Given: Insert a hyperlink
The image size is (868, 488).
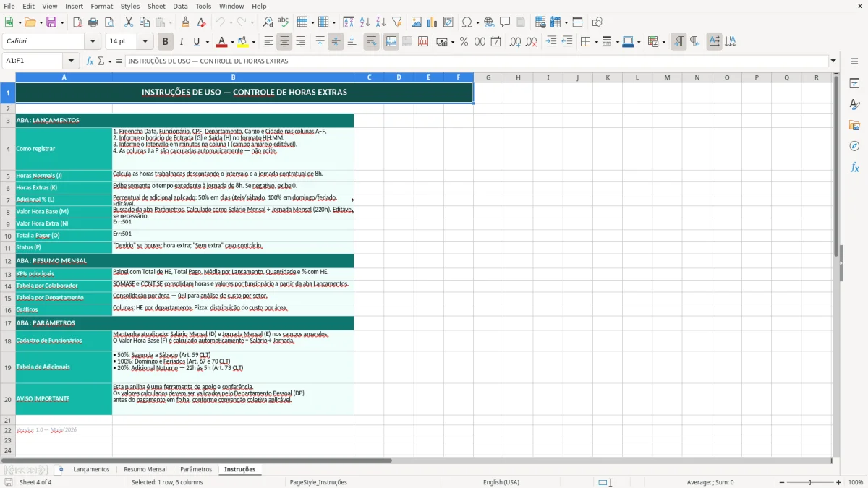Looking at the screenshot, I should pos(489,22).
